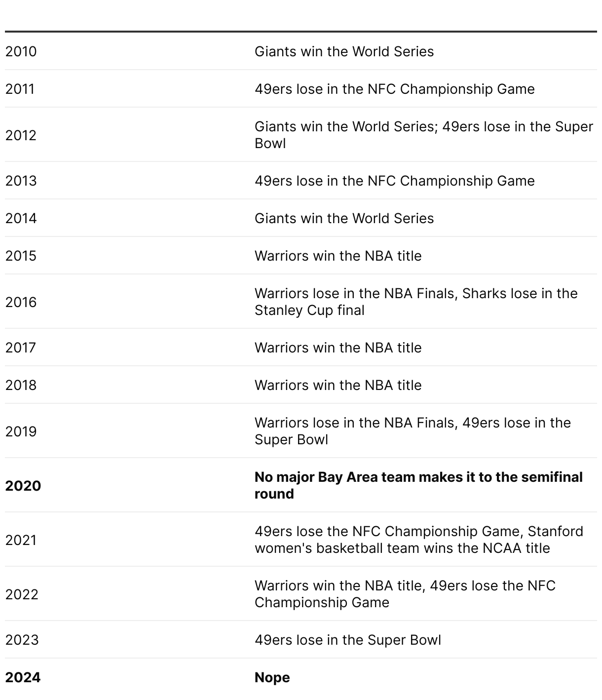This screenshot has height=700, width=602.
Task: Click the bold 'Nope' text for 2024
Action: [x=272, y=677]
